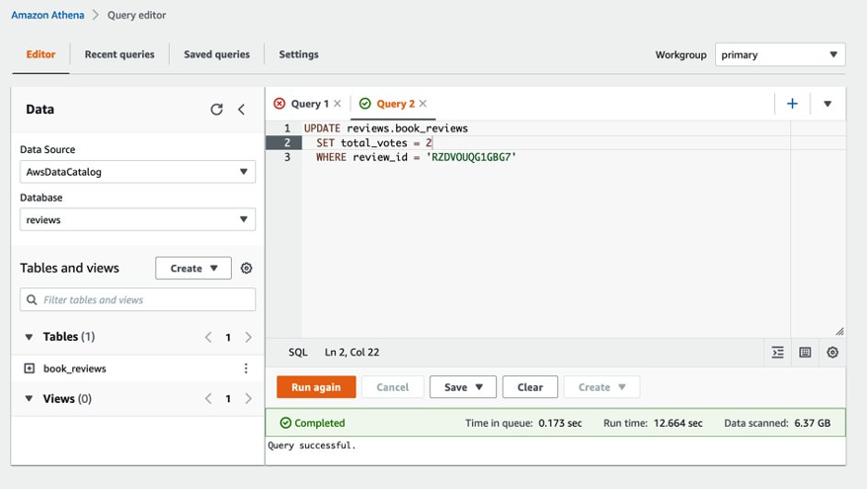Click in Filter tables and views field
The height and width of the screenshot is (489, 868).
tap(138, 299)
